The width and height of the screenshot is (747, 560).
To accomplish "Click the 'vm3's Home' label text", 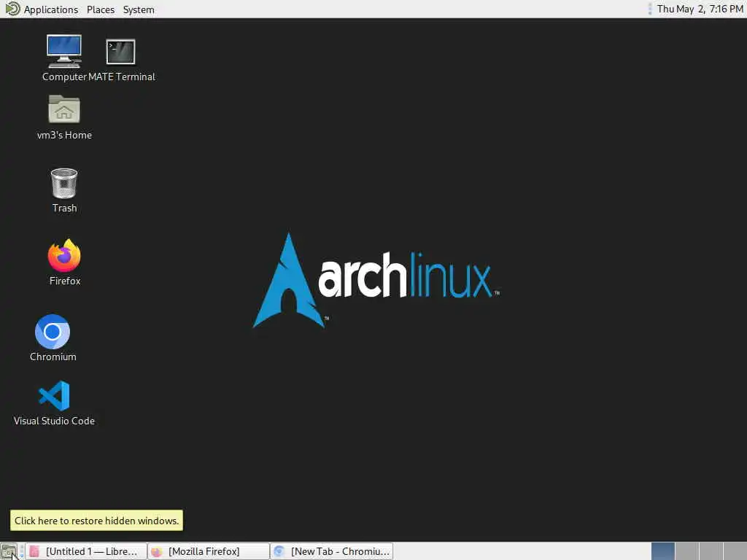I will point(64,135).
